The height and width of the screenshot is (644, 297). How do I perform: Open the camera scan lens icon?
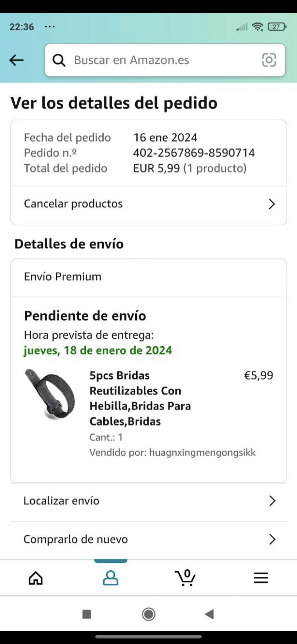coord(269,60)
